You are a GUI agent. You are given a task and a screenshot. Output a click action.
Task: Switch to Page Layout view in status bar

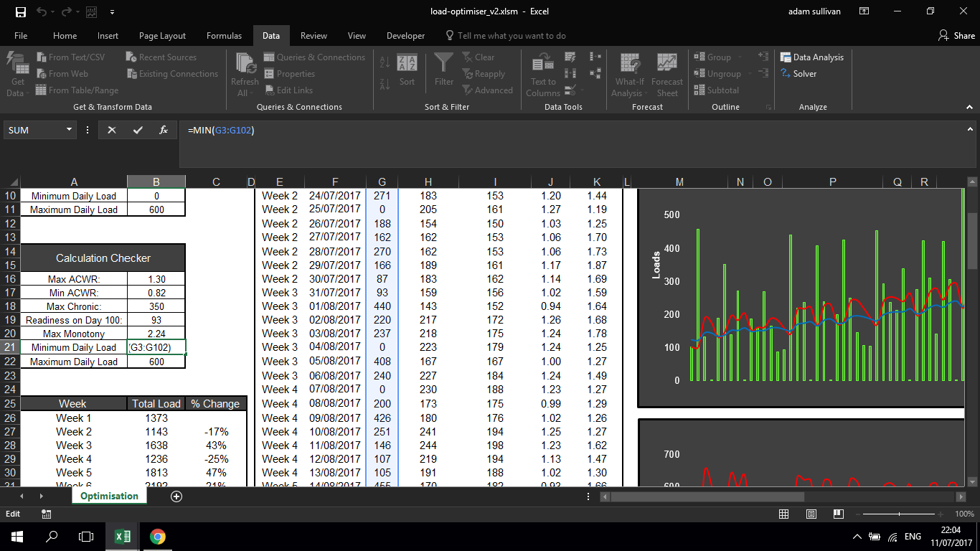pyautogui.click(x=811, y=514)
